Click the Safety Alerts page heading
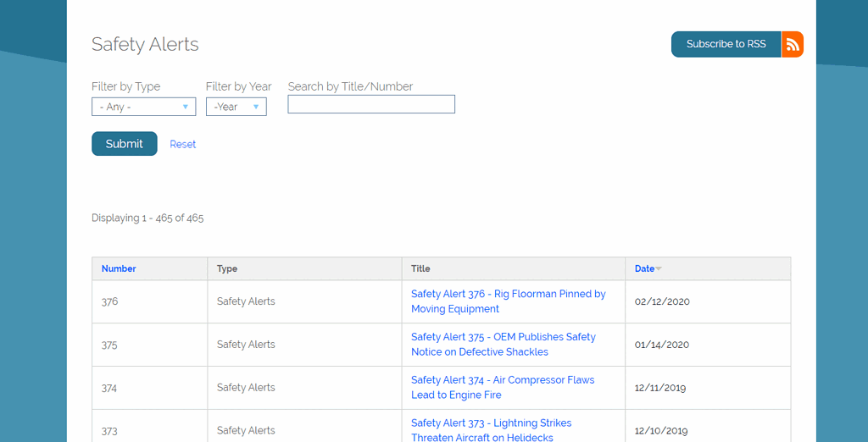Viewport: 868px width, 442px height. 145,45
